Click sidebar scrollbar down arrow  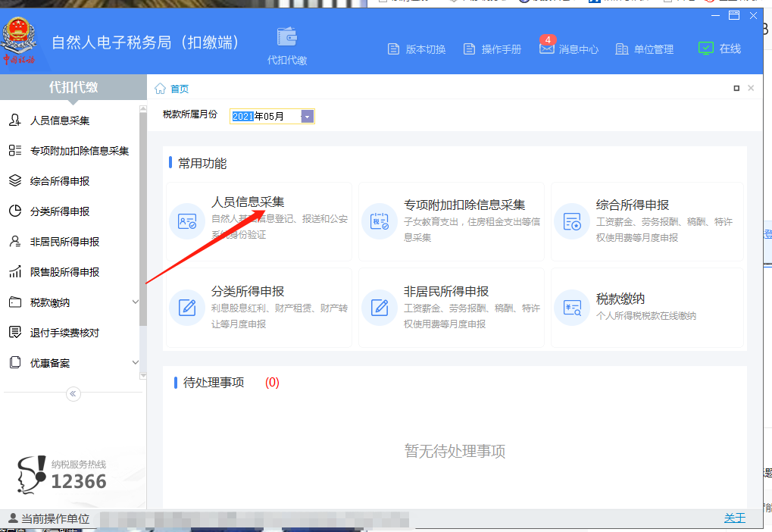tap(143, 376)
